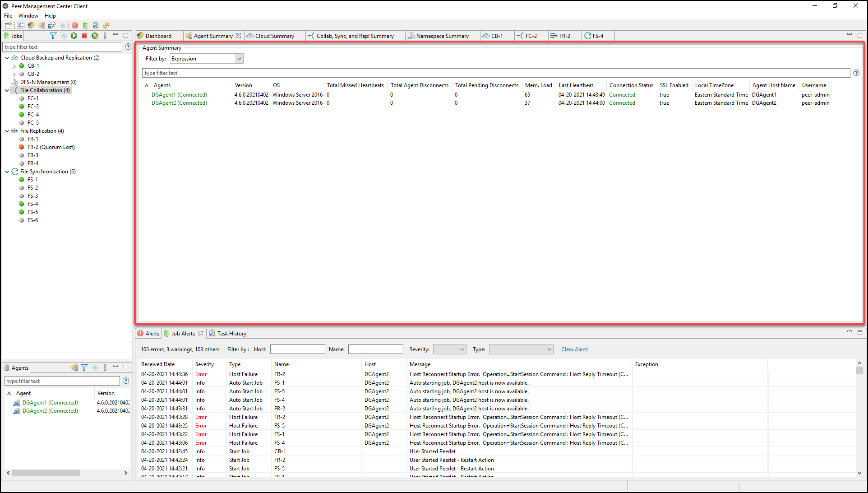The height and width of the screenshot is (493, 868).
Task: Open Alerts via red exclamation toolbar icon
Action: pyautogui.click(x=75, y=25)
